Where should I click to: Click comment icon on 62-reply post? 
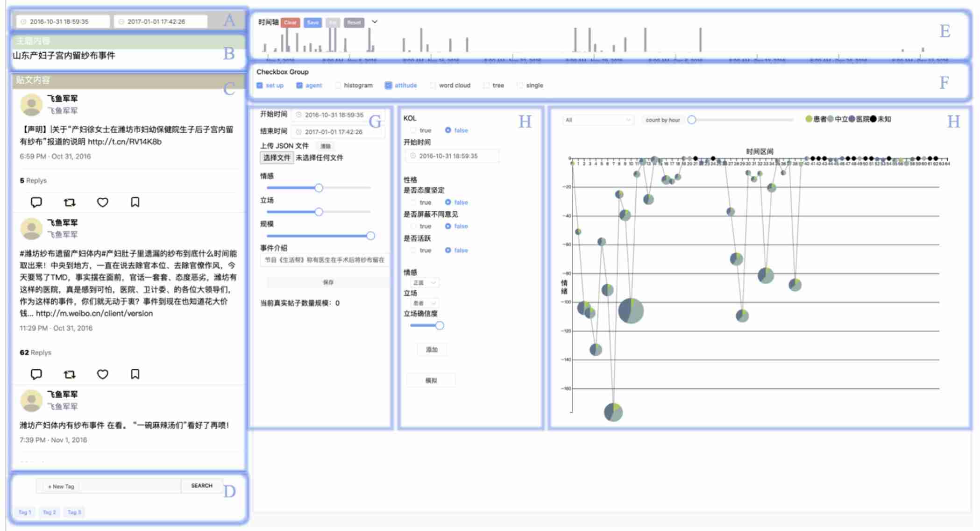pos(36,374)
